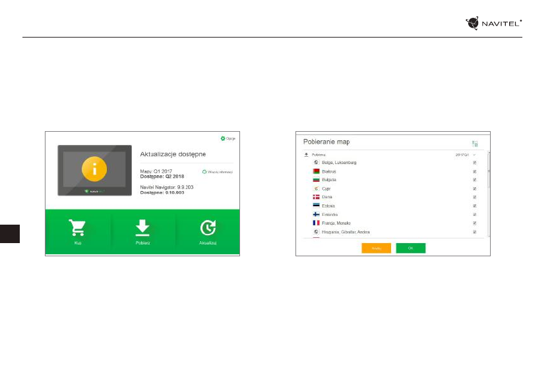The image size is (554, 392).
Task: Click the NAVITEL logo in page header
Action: (493, 23)
